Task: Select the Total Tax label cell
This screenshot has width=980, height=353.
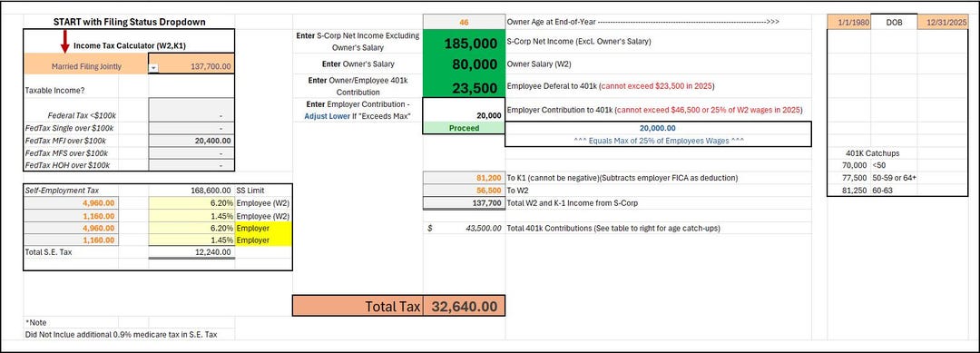Action: [x=358, y=306]
